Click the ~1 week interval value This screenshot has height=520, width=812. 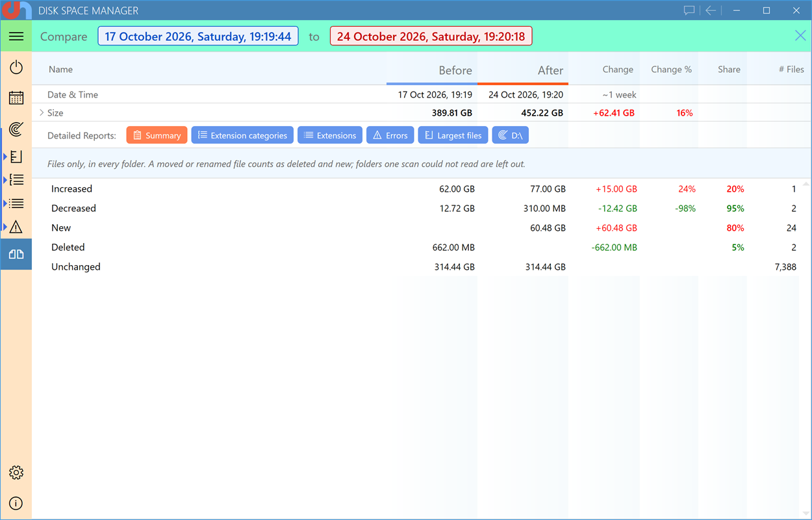pyautogui.click(x=620, y=95)
